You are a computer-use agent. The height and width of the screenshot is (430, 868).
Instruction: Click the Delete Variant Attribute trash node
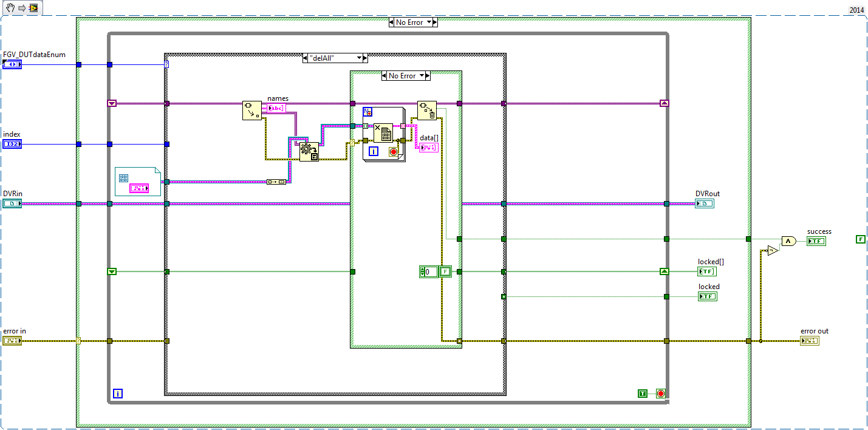427,111
